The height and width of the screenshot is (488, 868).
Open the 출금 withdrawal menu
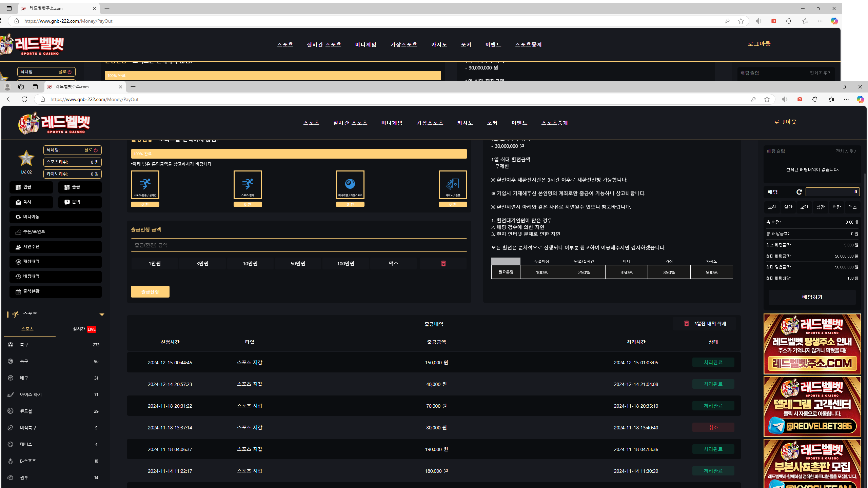click(80, 187)
